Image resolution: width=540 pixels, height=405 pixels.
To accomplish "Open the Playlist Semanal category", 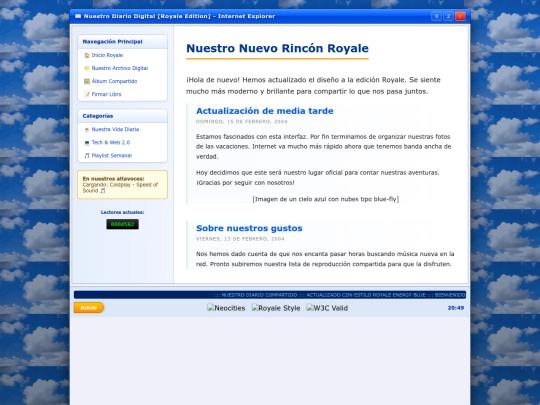I will (112, 156).
